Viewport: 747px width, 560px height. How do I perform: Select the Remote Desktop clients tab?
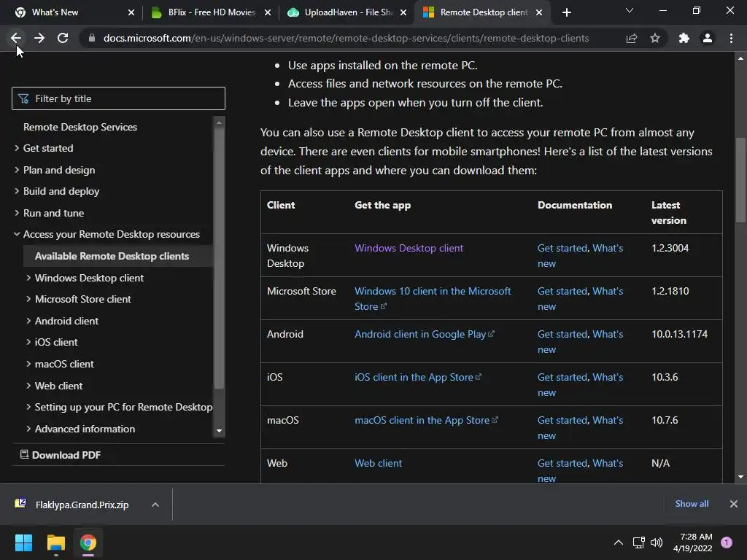point(484,12)
